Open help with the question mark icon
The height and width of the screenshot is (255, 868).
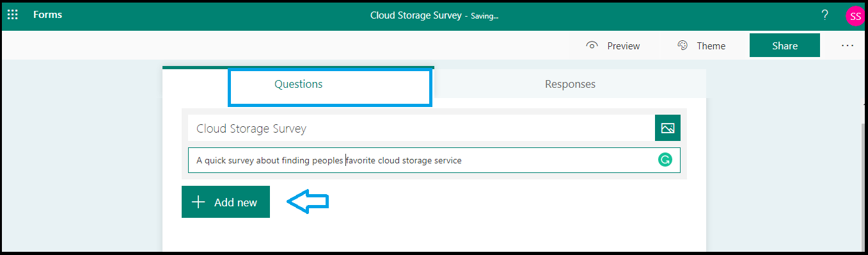point(825,15)
